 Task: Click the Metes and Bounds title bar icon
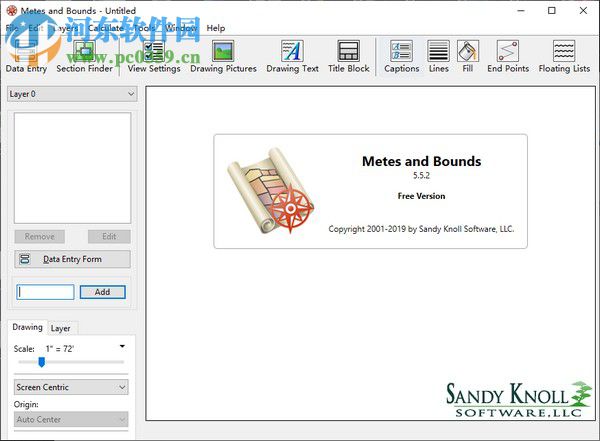12,11
